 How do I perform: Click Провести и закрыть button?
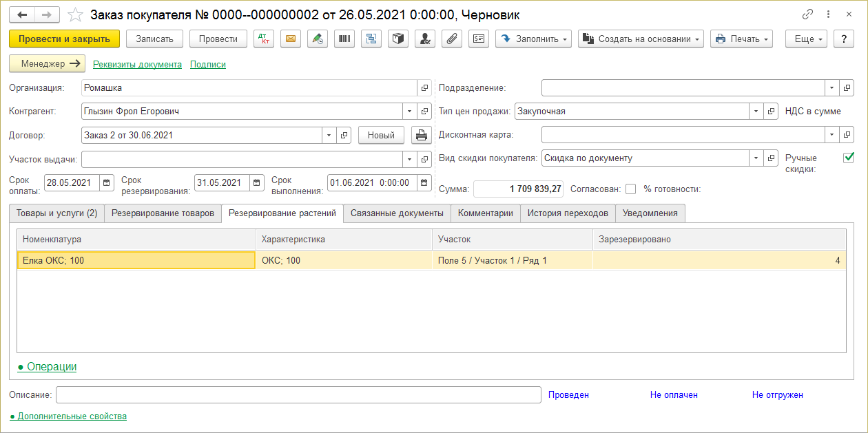(x=65, y=39)
